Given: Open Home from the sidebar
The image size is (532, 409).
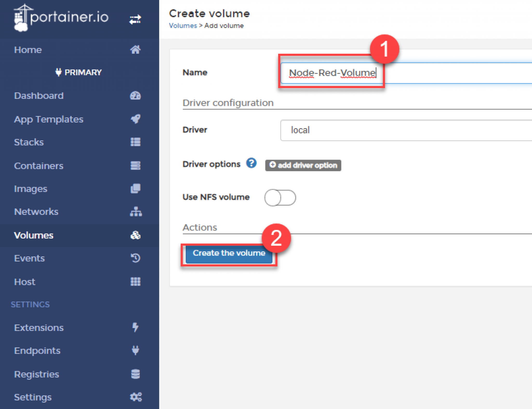Looking at the screenshot, I should click(28, 50).
